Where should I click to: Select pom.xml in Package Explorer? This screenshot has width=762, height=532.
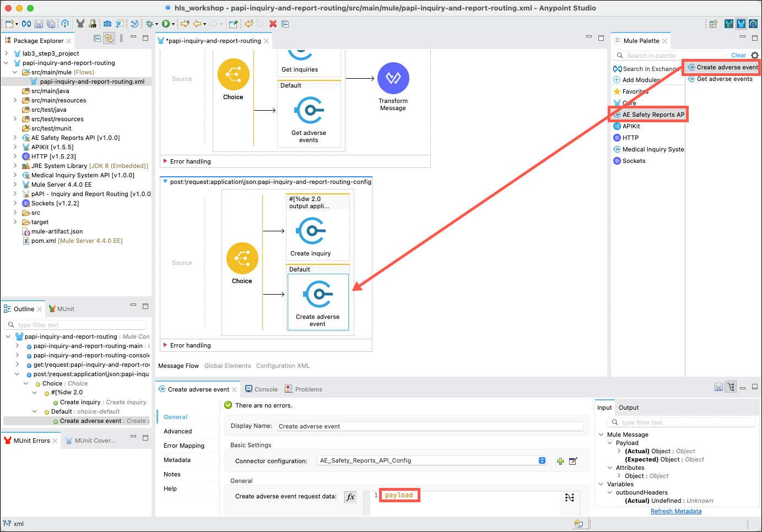coord(73,241)
